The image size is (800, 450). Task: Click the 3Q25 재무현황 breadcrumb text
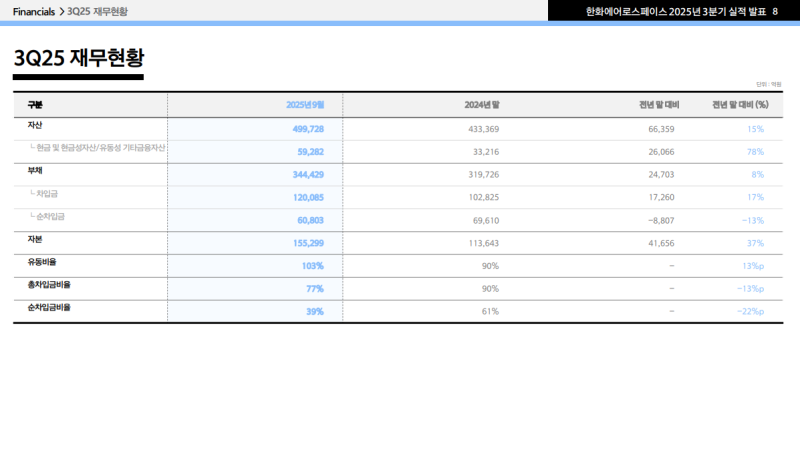(x=97, y=11)
